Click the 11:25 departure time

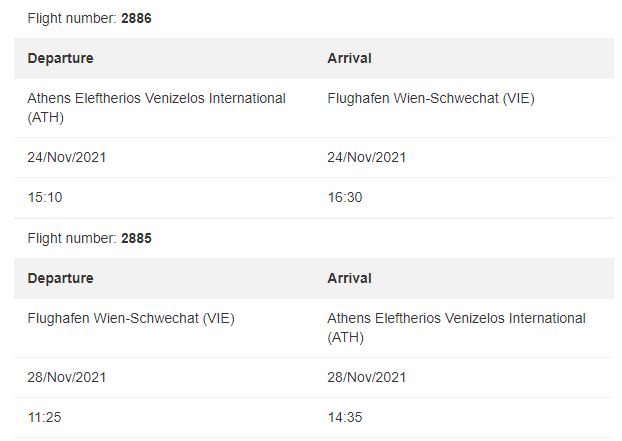tap(45, 417)
